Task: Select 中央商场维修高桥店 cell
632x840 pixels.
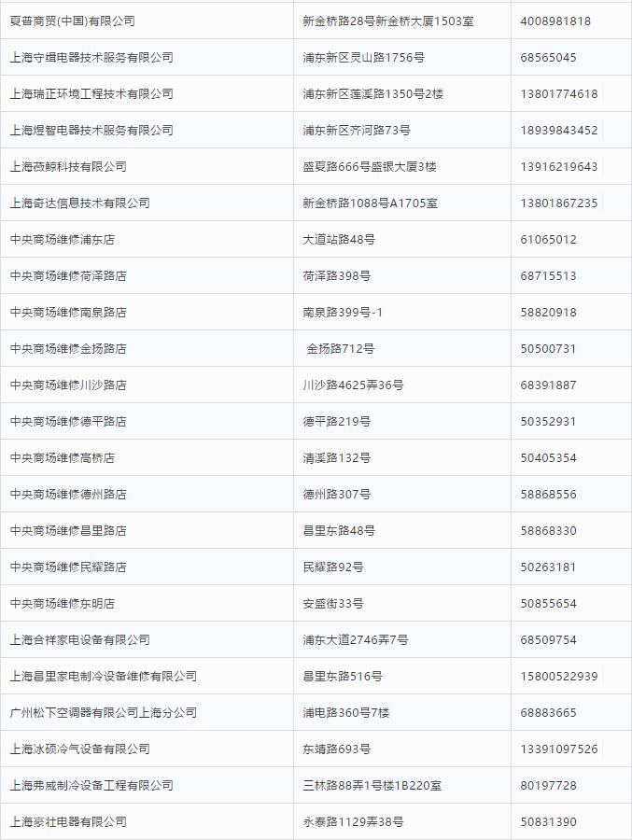Action: [x=147, y=458]
